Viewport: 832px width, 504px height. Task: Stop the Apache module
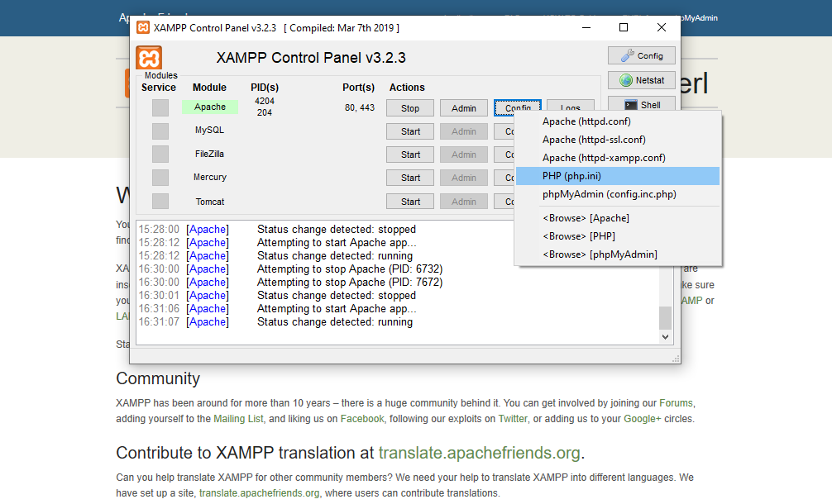coord(410,108)
